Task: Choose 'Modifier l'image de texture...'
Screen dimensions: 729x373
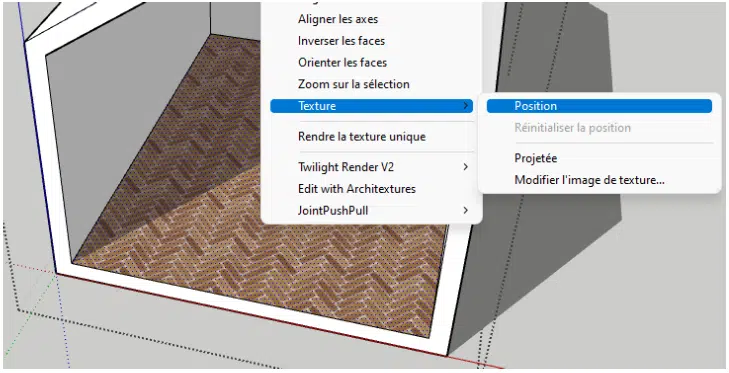Action: [589, 180]
